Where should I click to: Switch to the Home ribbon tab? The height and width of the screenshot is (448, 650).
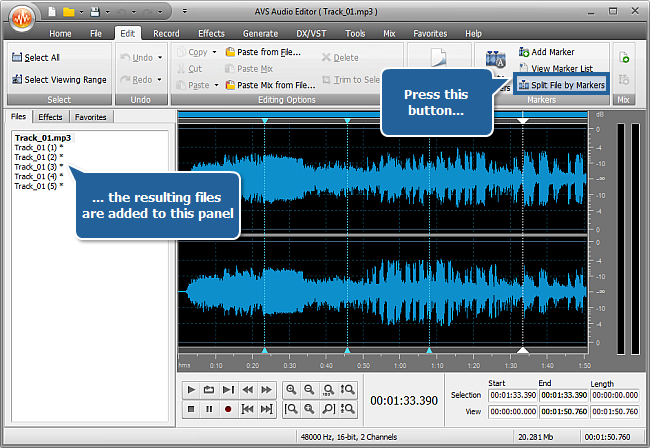click(x=60, y=34)
